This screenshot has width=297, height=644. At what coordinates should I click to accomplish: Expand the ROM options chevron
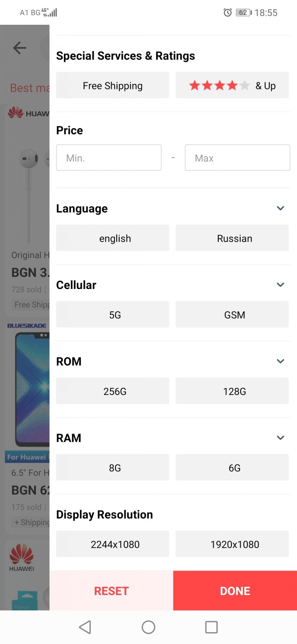point(280,361)
